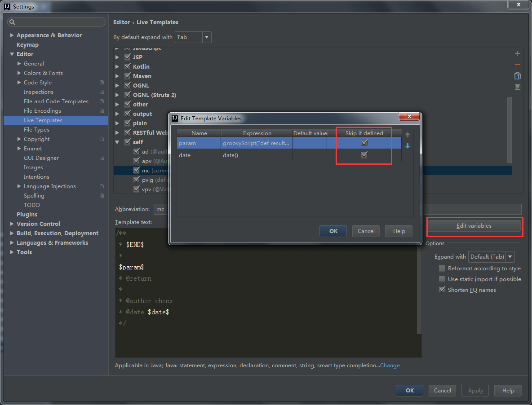Select TODO under Editor
This screenshot has width=532, height=405.
click(x=31, y=205)
